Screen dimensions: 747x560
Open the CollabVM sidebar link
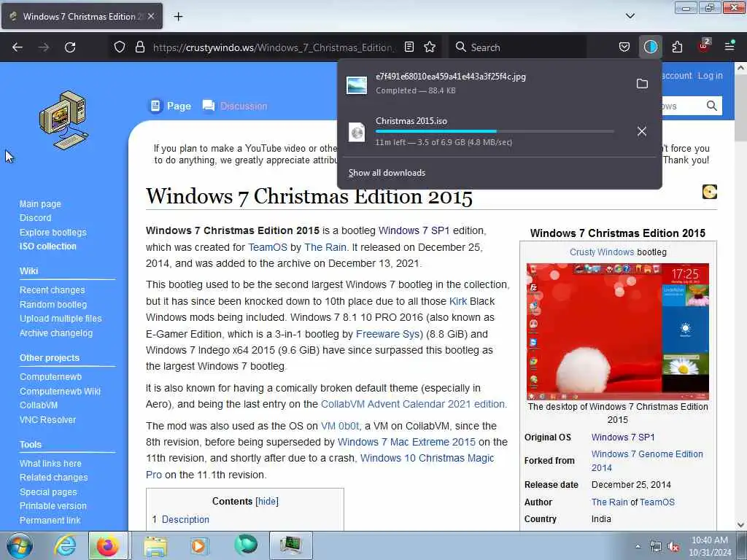[39, 405]
